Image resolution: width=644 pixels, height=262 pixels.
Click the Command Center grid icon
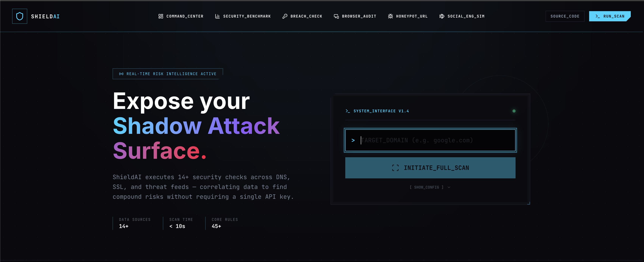pyautogui.click(x=161, y=16)
